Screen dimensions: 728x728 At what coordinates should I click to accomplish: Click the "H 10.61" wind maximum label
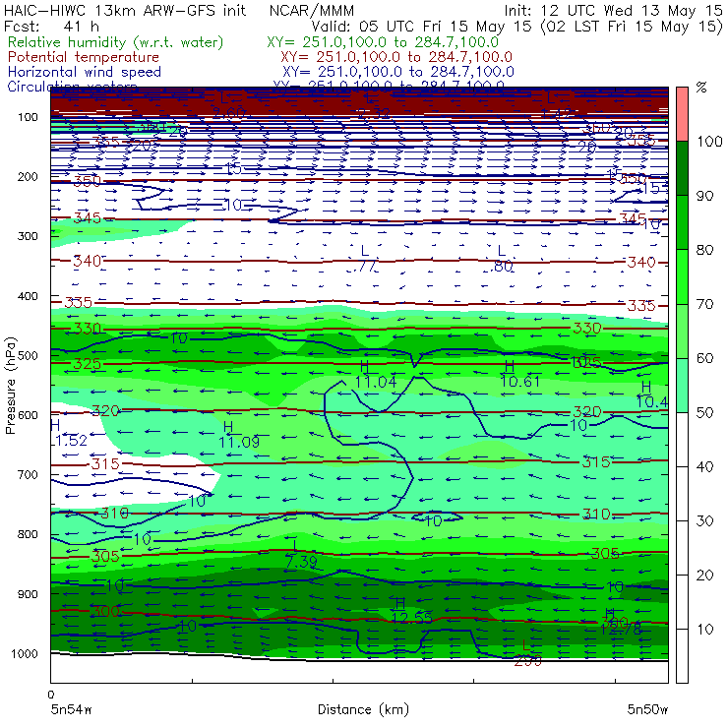520,374
